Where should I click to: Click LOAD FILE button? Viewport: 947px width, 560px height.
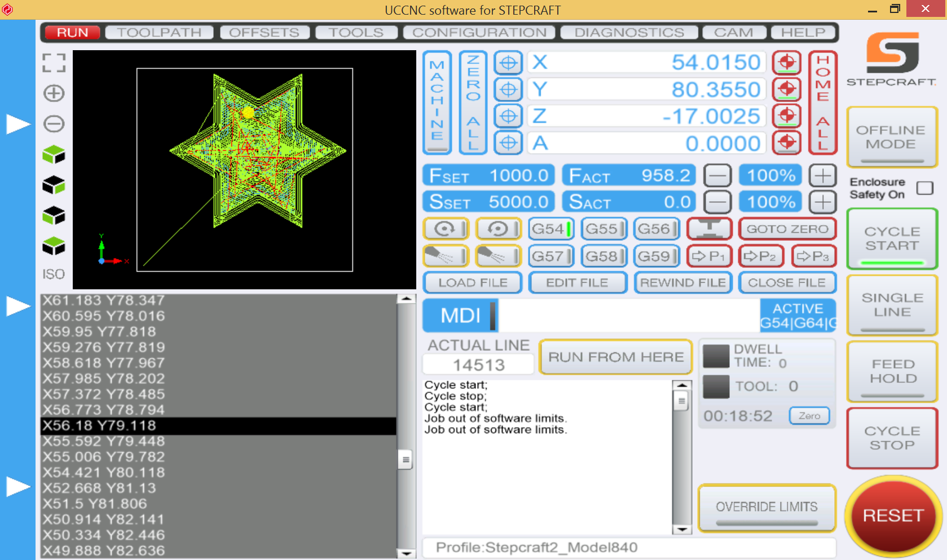(x=473, y=283)
